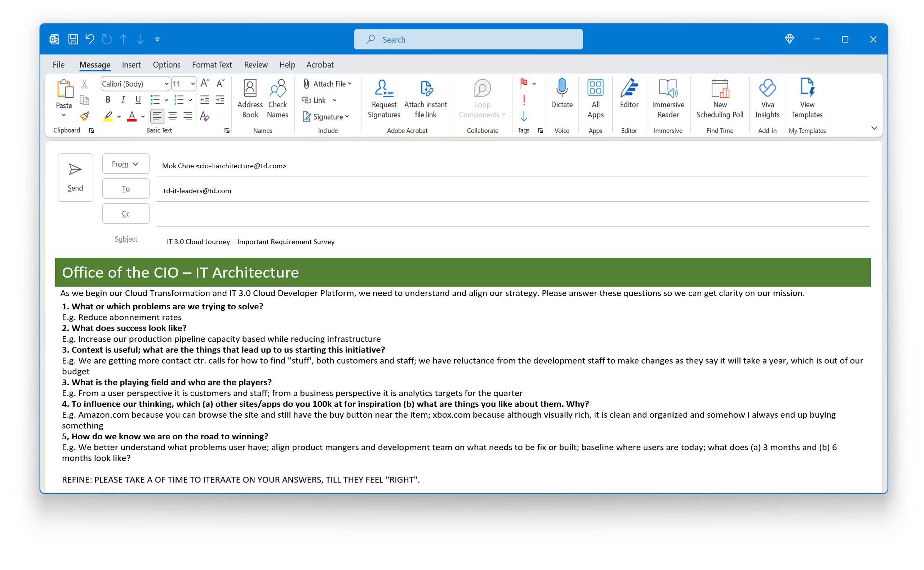Open the Format Text tab
This screenshot has width=924, height=570.
pyautogui.click(x=212, y=65)
